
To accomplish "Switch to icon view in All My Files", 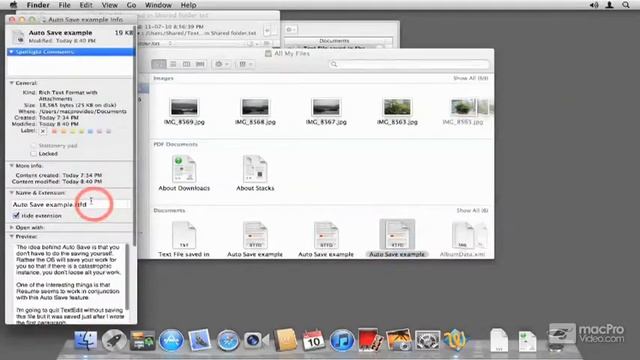I will coord(159,64).
